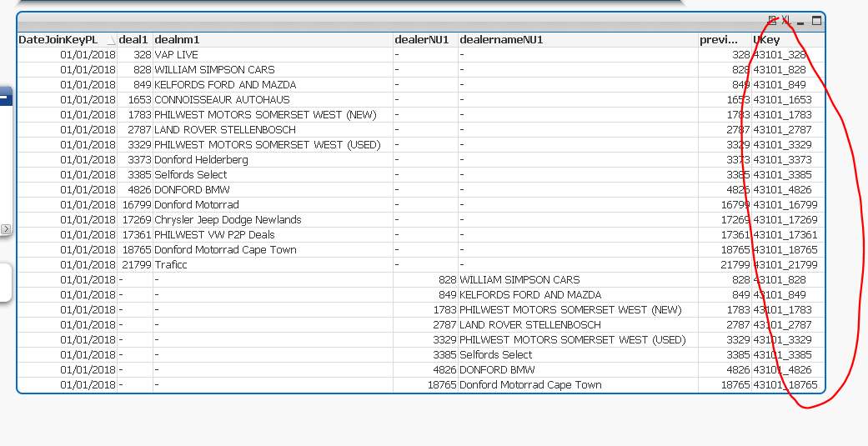Send table to Excel via XL icon

click(786, 21)
